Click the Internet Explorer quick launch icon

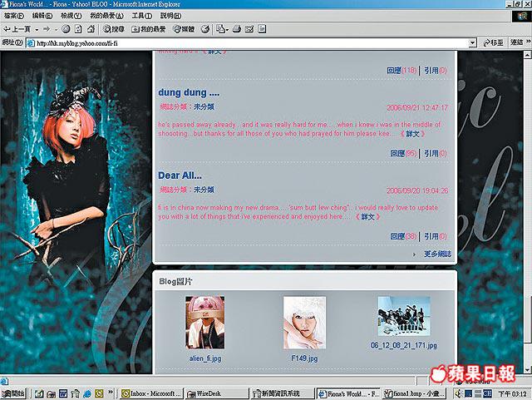point(87,394)
